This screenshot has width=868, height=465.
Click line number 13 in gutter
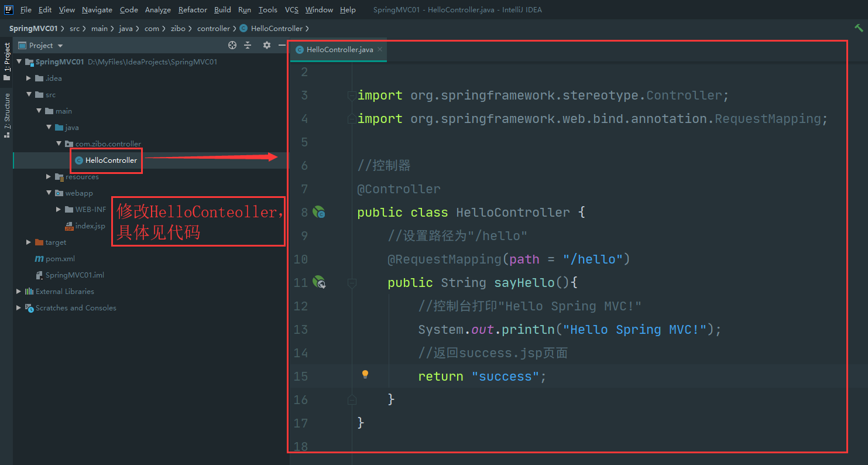301,329
